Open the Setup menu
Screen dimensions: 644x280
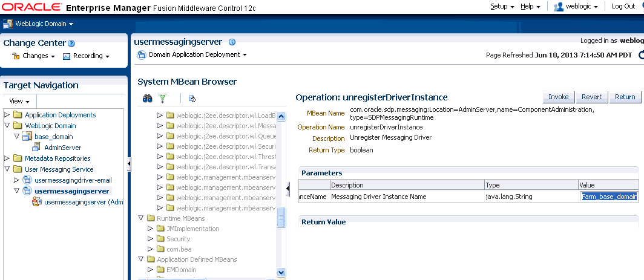coord(502,6)
